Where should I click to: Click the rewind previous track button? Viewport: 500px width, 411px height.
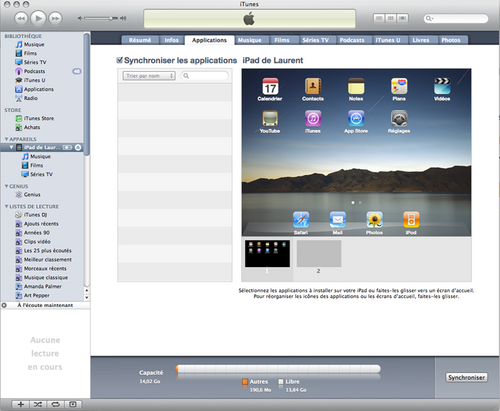pos(21,18)
